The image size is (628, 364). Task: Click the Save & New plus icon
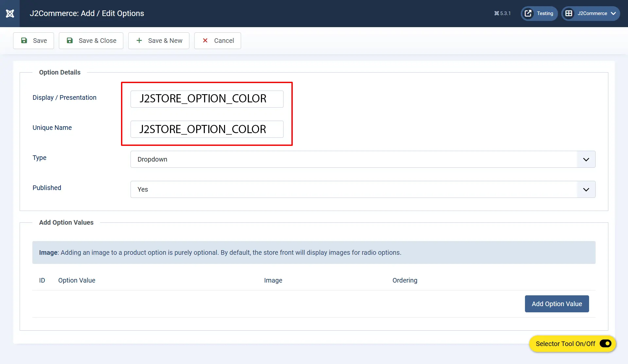click(x=139, y=41)
